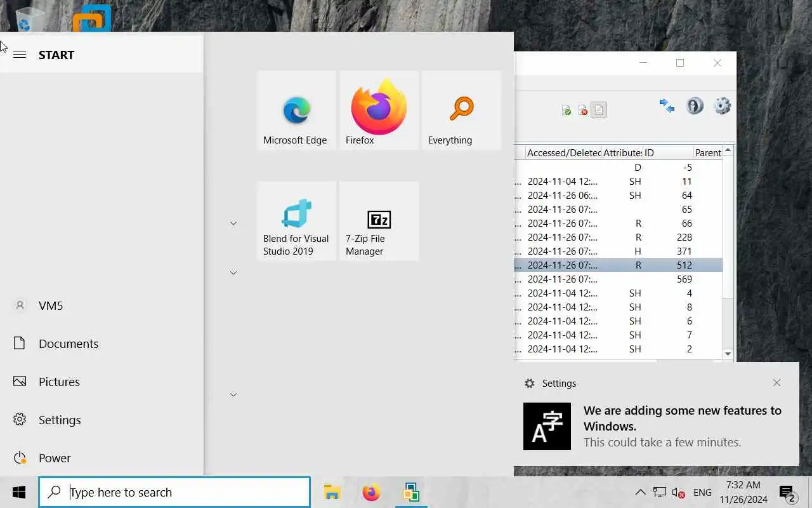Sort by the ID column header
812x508 pixels.
[667, 152]
